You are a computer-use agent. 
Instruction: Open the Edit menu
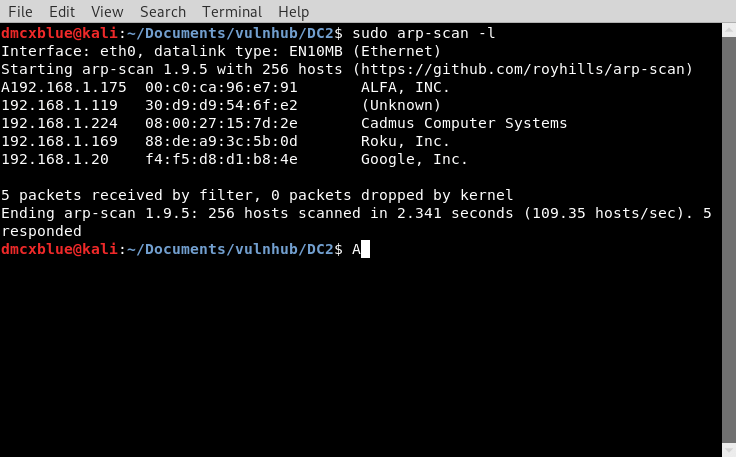[62, 12]
